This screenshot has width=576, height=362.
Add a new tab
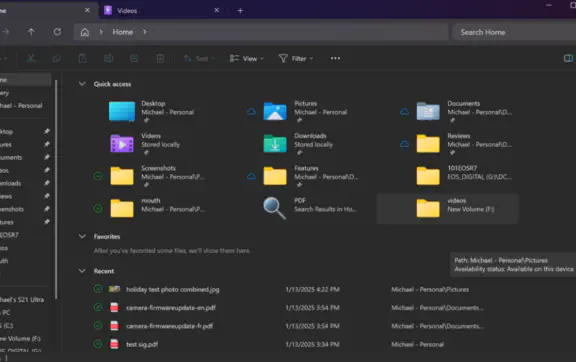[x=240, y=11]
